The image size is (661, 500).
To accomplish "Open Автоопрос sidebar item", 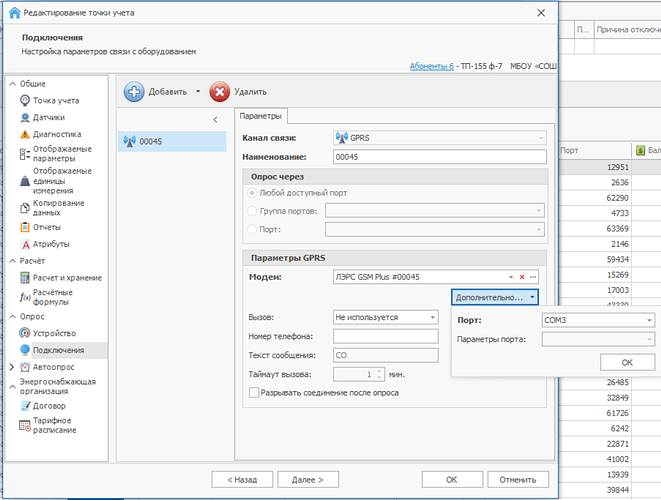I will [x=47, y=367].
